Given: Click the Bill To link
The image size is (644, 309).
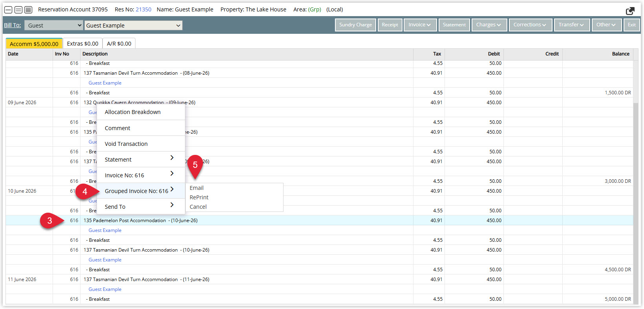Looking at the screenshot, I should [x=12, y=25].
